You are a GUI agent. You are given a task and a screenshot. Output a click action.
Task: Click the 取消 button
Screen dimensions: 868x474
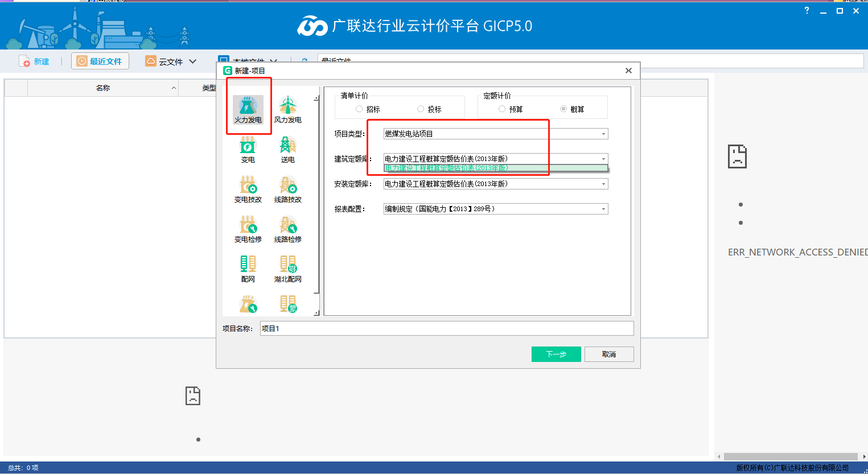pos(608,354)
